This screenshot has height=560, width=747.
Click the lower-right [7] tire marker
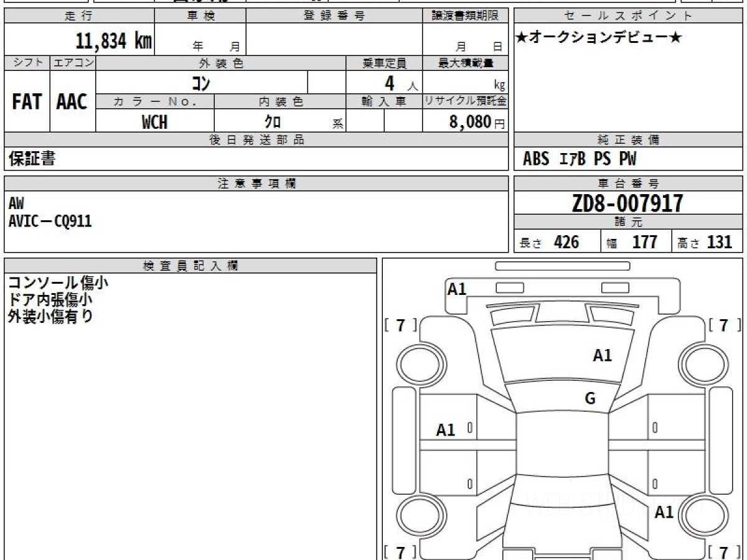[725, 552]
